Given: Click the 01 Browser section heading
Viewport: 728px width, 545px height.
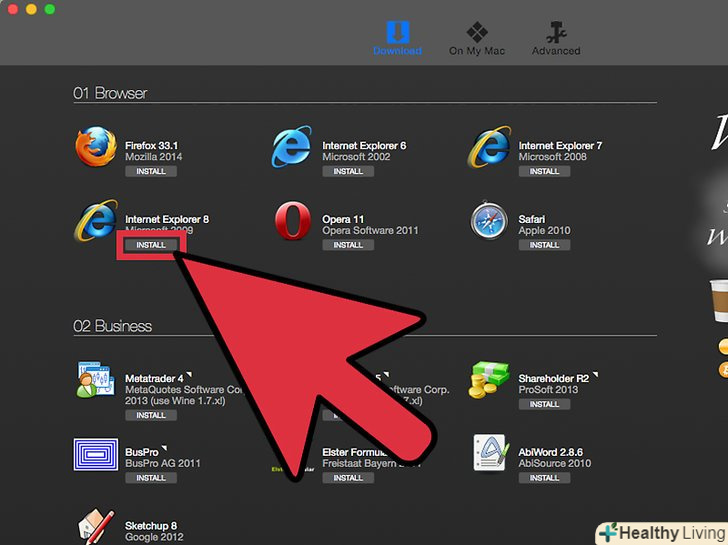Looking at the screenshot, I should pos(110,93).
